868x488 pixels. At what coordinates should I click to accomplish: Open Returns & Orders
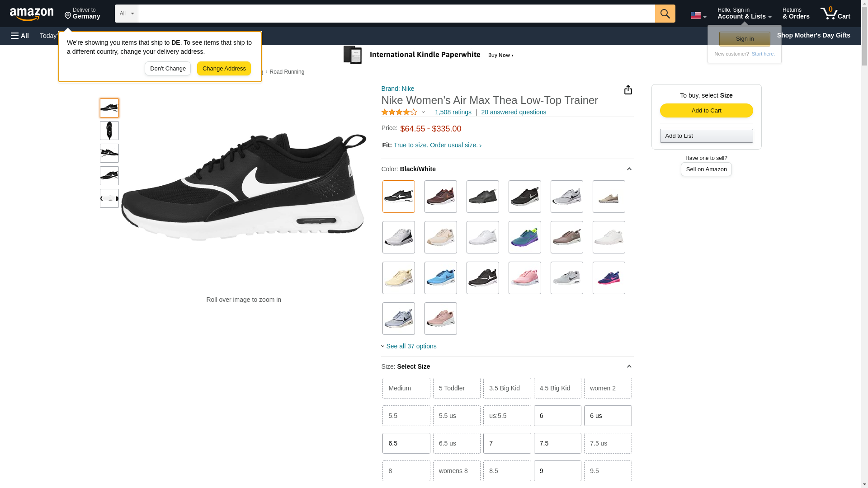click(796, 14)
